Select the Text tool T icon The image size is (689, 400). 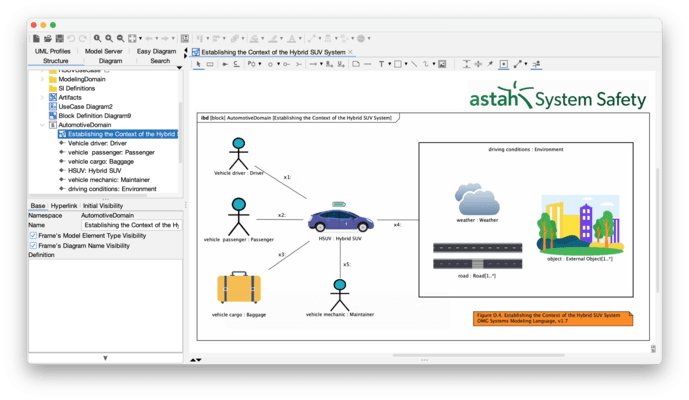(381, 64)
